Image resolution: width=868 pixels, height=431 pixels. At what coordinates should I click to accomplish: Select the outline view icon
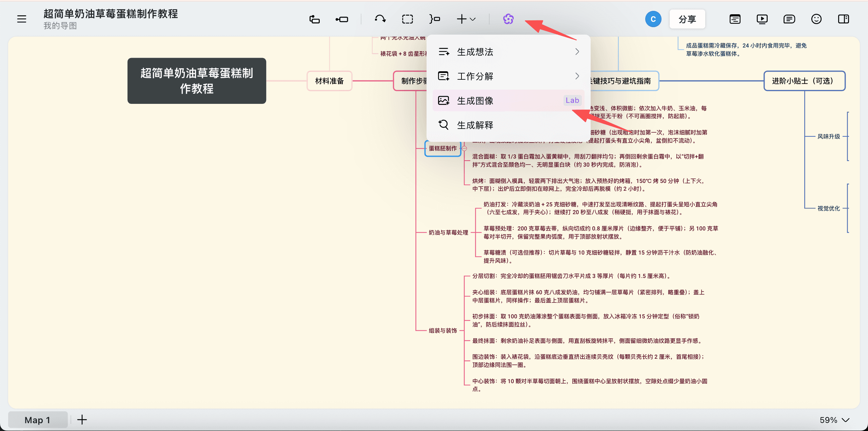(x=734, y=19)
